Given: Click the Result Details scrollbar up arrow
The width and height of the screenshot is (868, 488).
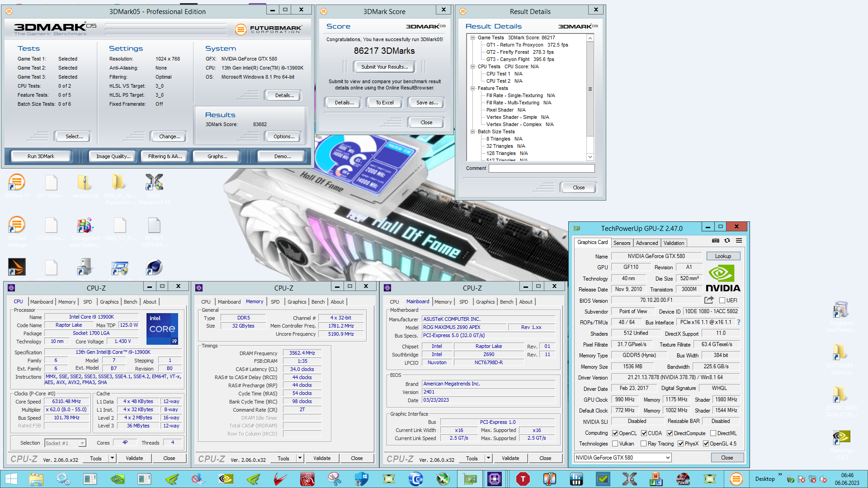Looking at the screenshot, I should click(590, 38).
